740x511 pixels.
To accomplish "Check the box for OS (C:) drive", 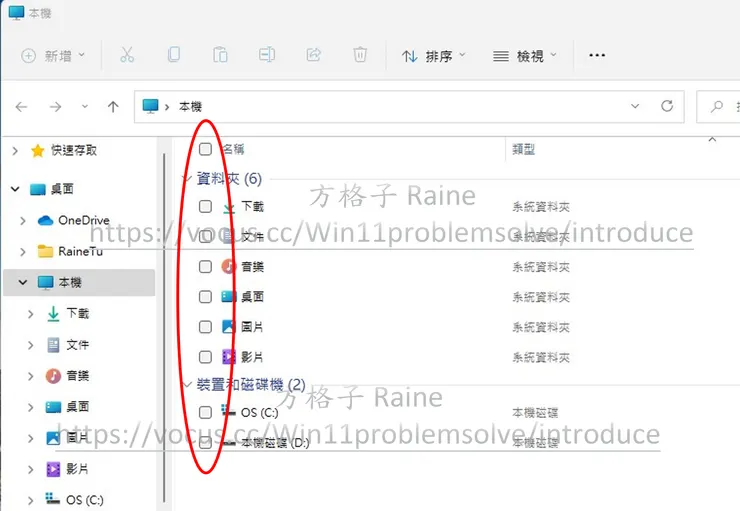I will pos(205,412).
